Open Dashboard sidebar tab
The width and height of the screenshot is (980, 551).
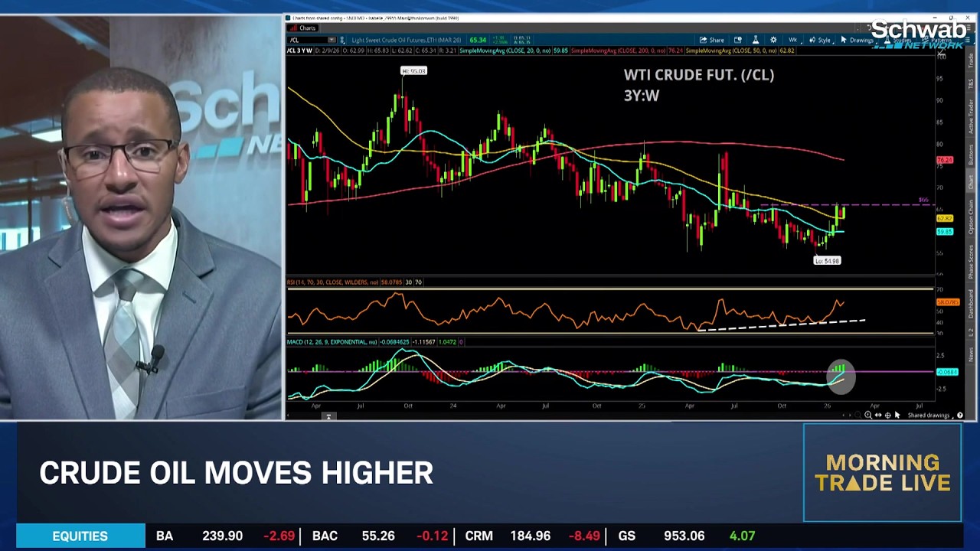971,304
